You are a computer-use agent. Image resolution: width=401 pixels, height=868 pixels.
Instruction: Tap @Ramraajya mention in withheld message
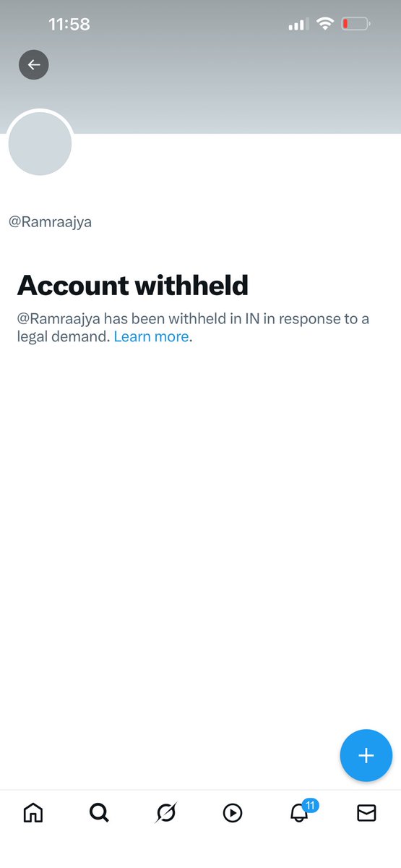click(59, 319)
